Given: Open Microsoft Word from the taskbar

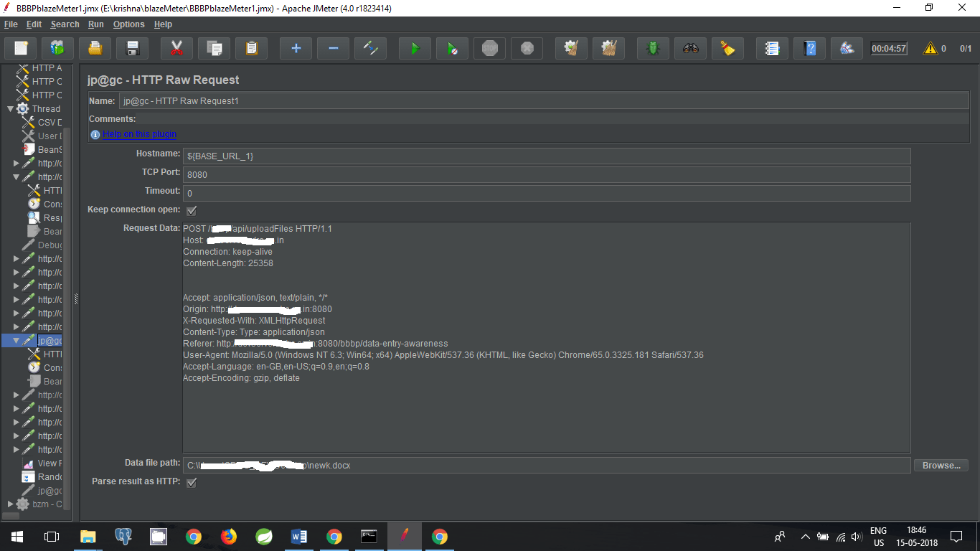Looking at the screenshot, I should click(299, 536).
